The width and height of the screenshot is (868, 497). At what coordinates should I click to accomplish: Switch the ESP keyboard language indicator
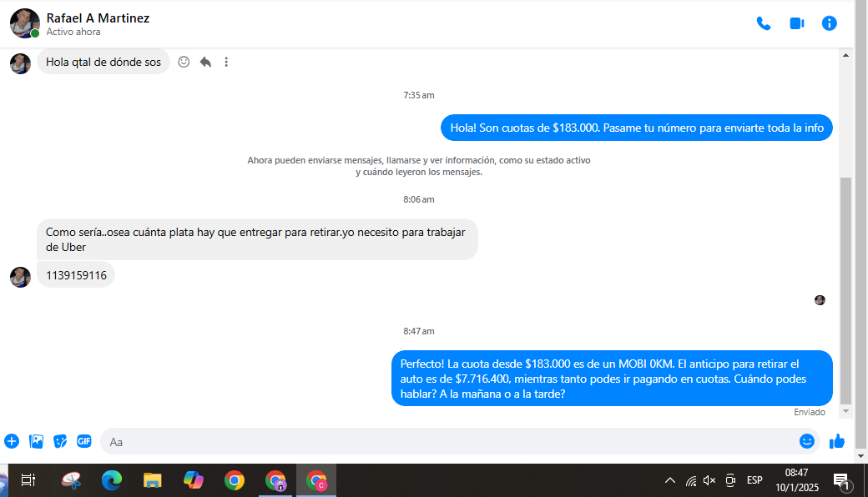click(754, 480)
